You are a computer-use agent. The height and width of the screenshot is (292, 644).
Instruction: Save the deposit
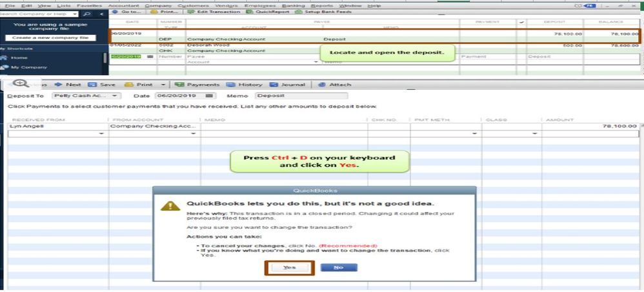pos(102,85)
